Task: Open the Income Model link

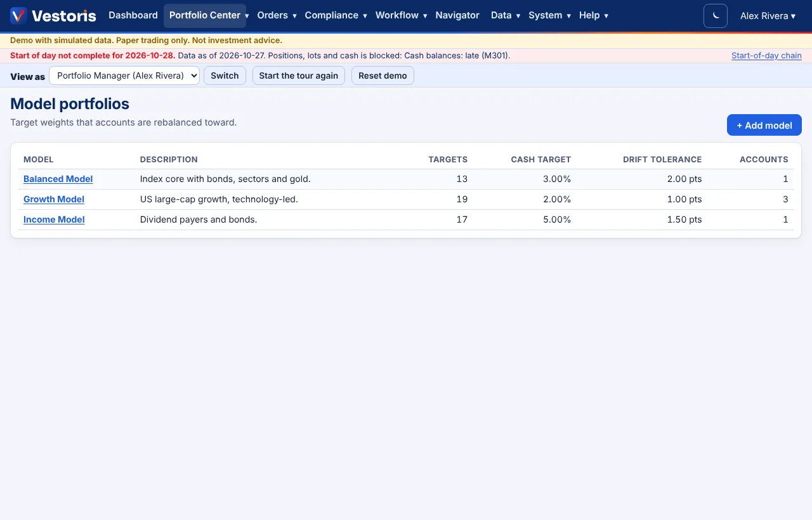Action: 54,219
